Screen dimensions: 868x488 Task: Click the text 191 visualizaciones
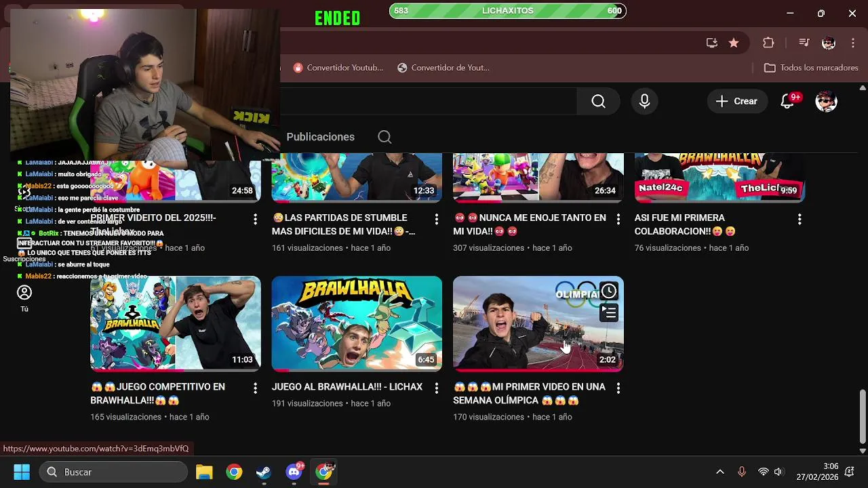[x=307, y=403]
